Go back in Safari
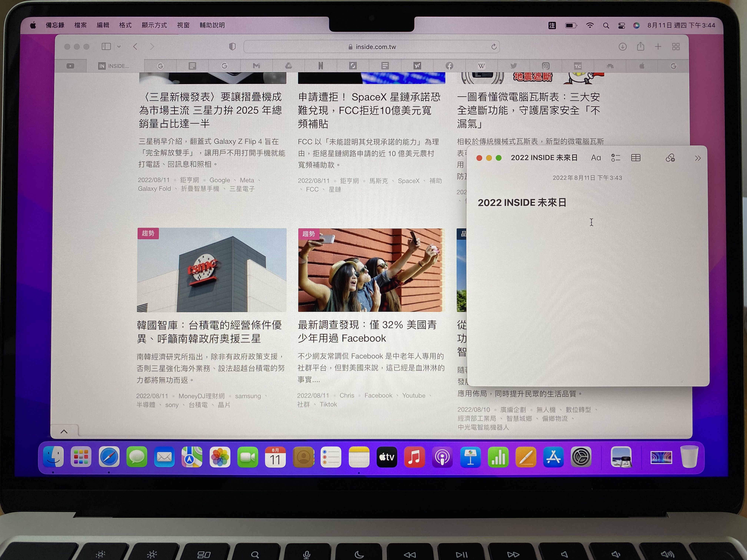Image resolution: width=747 pixels, height=560 pixels. (x=135, y=47)
